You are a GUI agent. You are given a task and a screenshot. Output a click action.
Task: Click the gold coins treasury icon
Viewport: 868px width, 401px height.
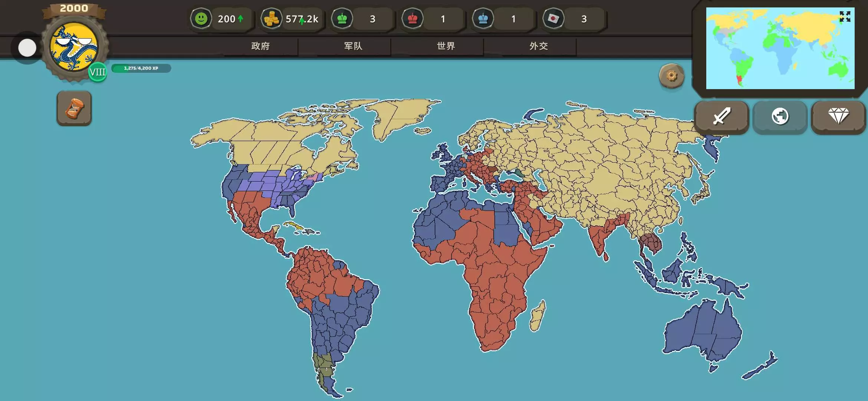(271, 19)
